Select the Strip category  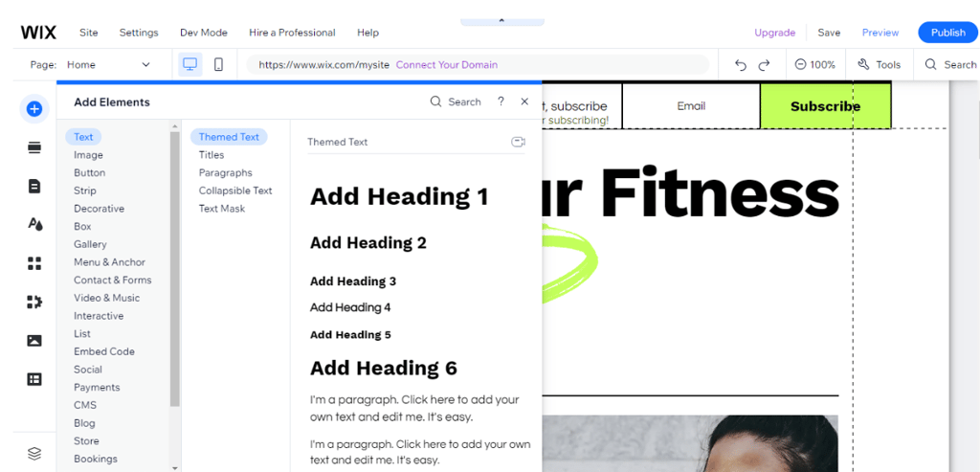coord(85,191)
